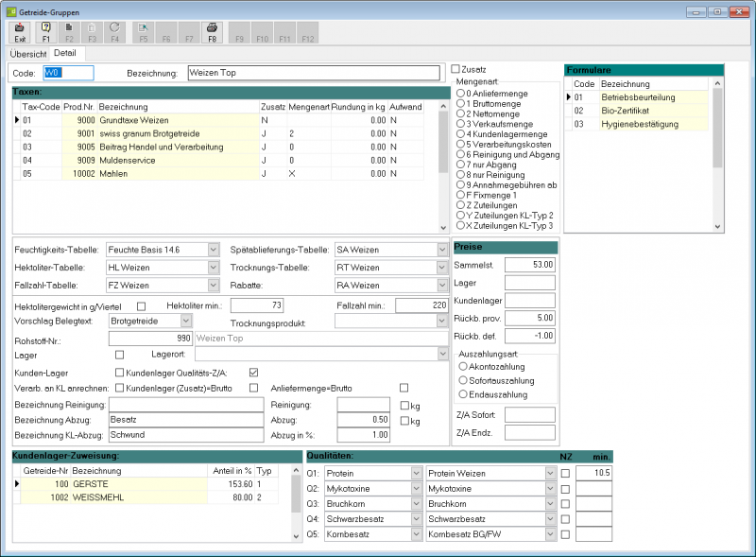Open the Lagerort dropdown
The image size is (756, 557).
[x=443, y=355]
